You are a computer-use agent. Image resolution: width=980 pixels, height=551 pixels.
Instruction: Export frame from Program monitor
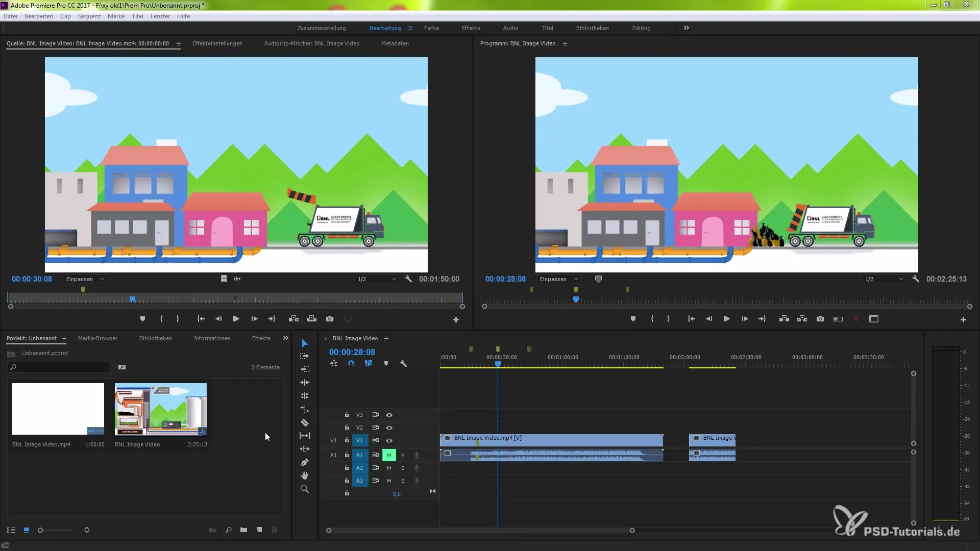click(820, 319)
